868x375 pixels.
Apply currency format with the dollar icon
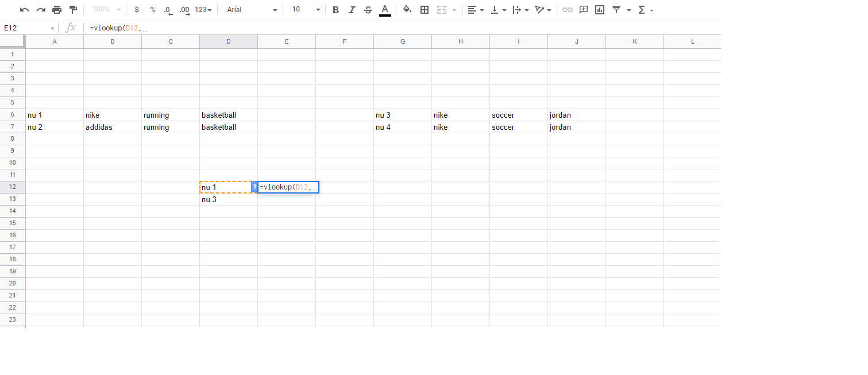[x=136, y=10]
